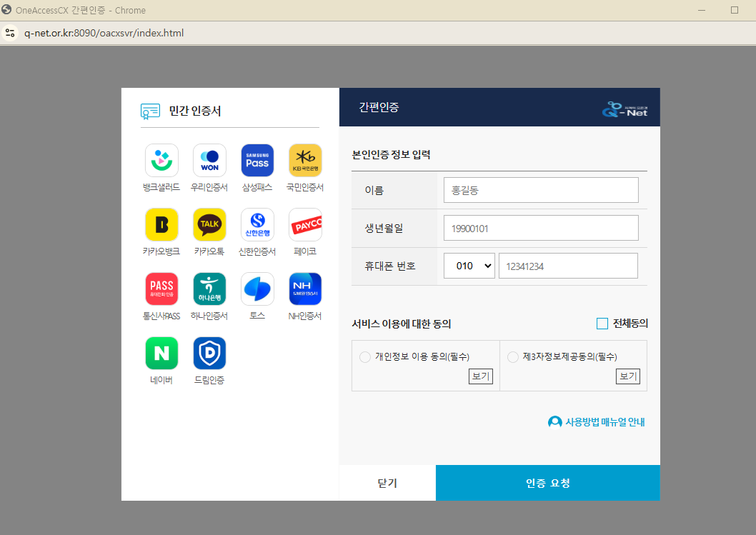Pick the NH certificate (NH인증서) icon
Screen dimensions: 756x535
click(305, 289)
